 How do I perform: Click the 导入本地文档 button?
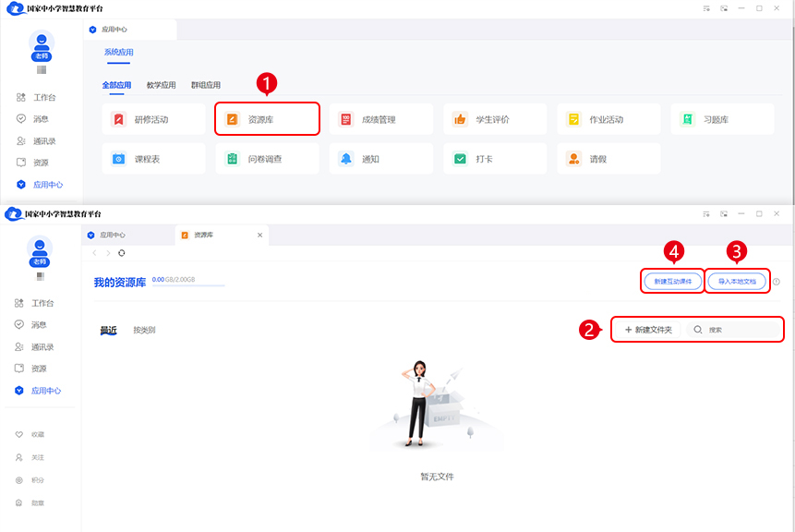click(x=737, y=281)
